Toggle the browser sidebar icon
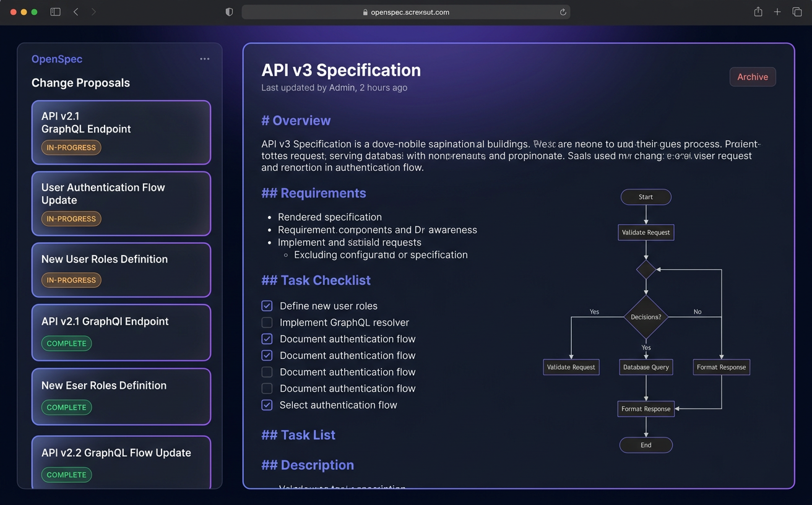The image size is (812, 505). pyautogui.click(x=55, y=11)
